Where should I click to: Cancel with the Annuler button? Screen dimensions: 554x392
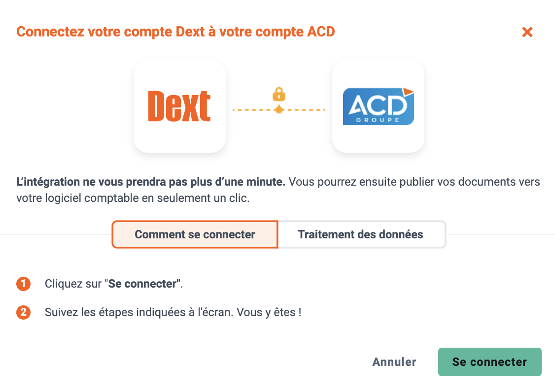click(x=394, y=362)
